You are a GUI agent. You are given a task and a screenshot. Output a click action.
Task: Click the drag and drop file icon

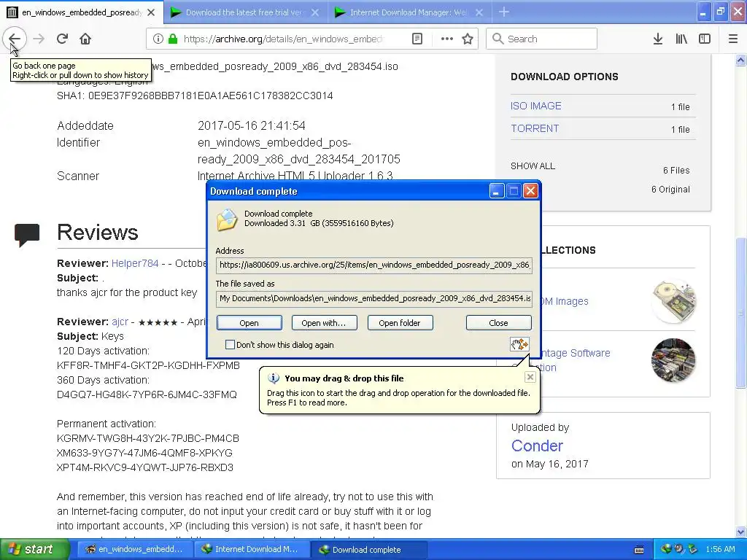tap(519, 344)
